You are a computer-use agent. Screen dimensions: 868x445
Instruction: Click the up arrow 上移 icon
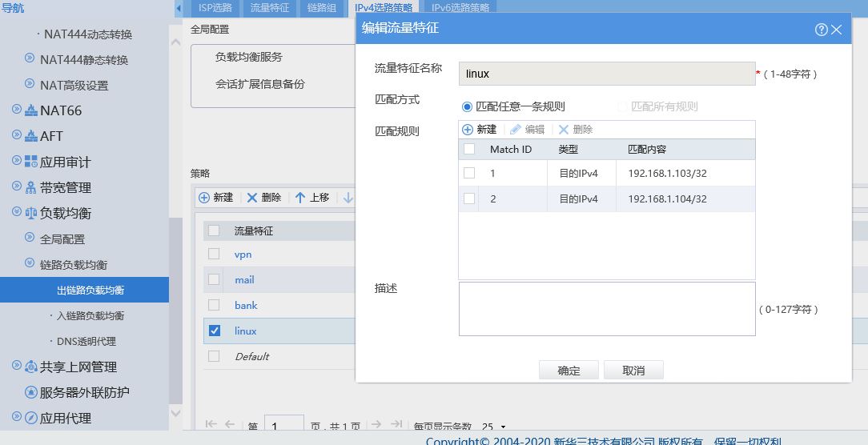coord(300,198)
